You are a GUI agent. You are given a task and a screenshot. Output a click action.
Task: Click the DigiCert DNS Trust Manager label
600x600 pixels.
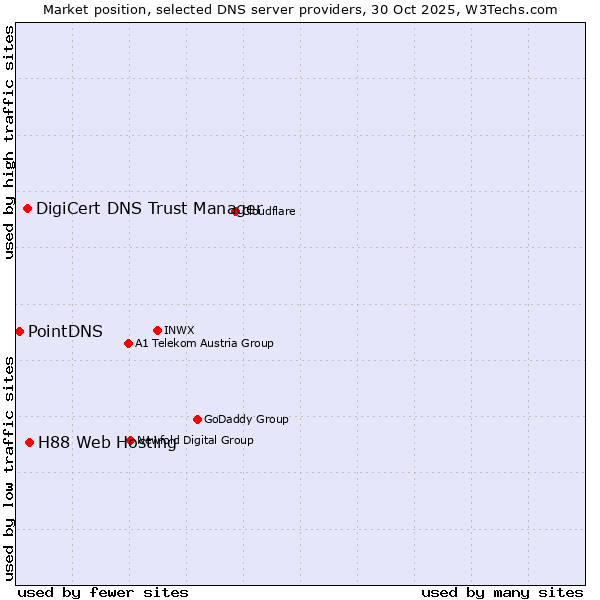click(x=148, y=208)
